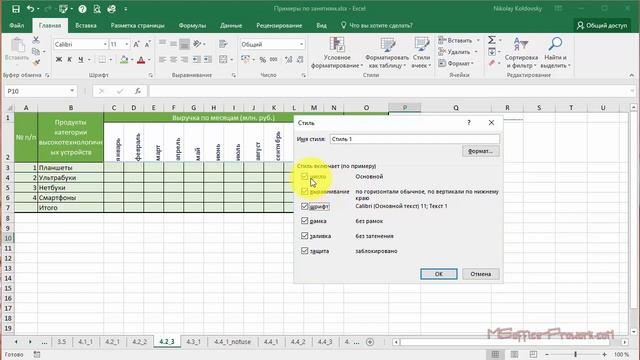640x360 pixels.
Task: Undo the last action
Action: click(31, 9)
